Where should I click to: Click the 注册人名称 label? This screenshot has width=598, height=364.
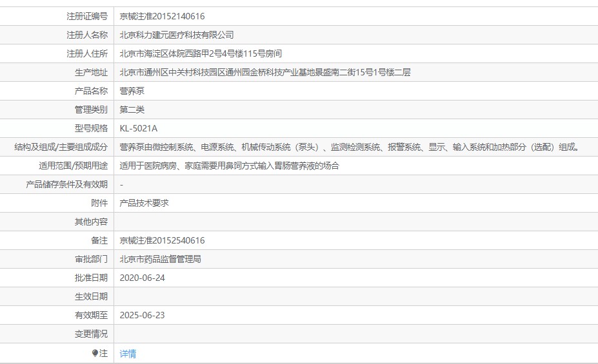pos(87,35)
